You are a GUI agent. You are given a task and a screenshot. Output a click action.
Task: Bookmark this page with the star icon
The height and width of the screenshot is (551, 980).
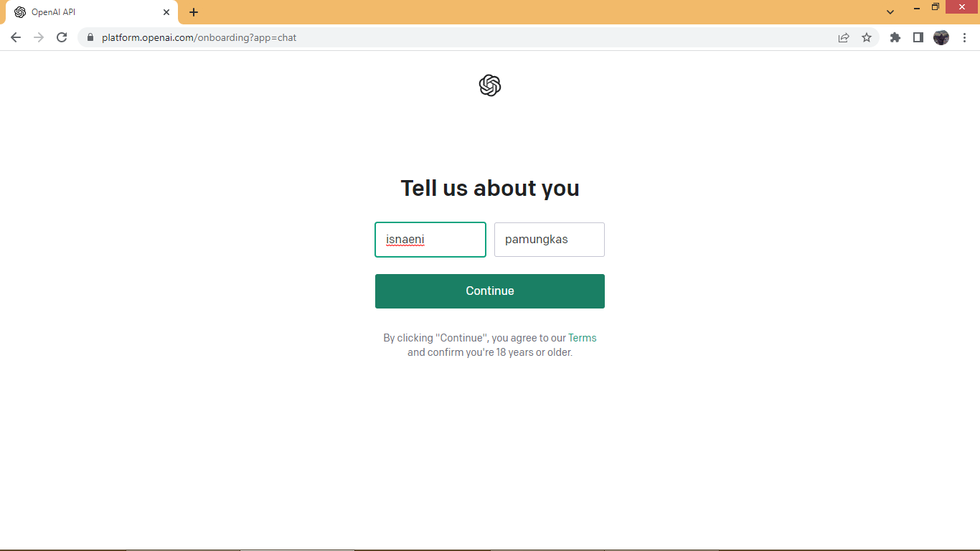tap(867, 37)
